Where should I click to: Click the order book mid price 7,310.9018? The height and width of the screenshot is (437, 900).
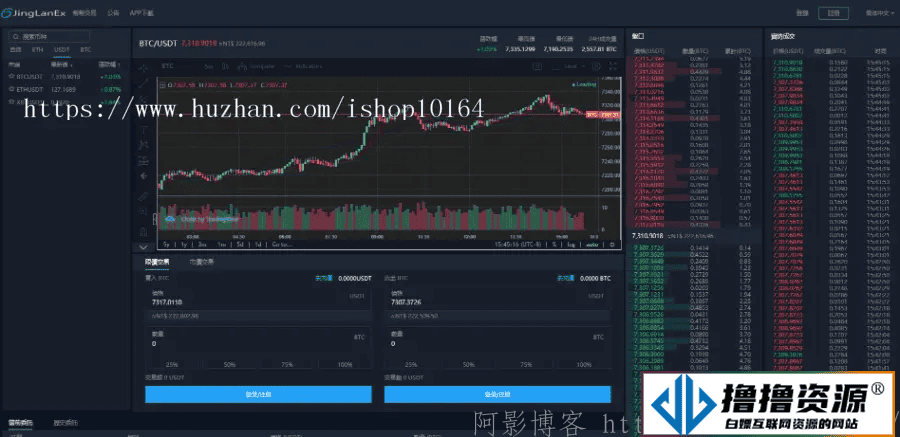(x=647, y=235)
